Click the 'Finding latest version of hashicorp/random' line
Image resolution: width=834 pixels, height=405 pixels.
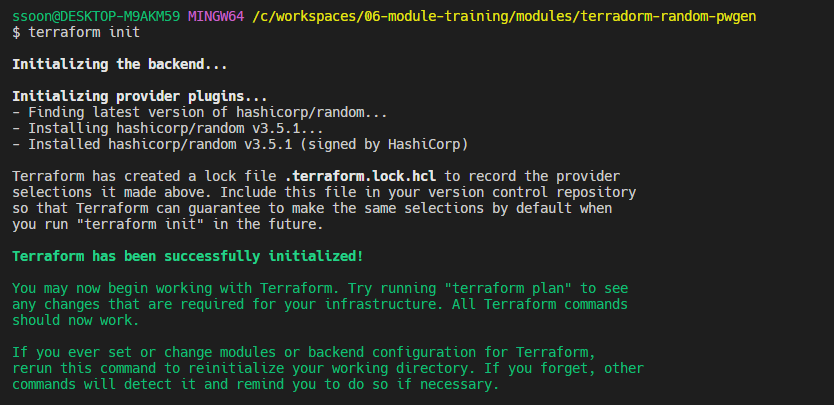pyautogui.click(x=200, y=112)
